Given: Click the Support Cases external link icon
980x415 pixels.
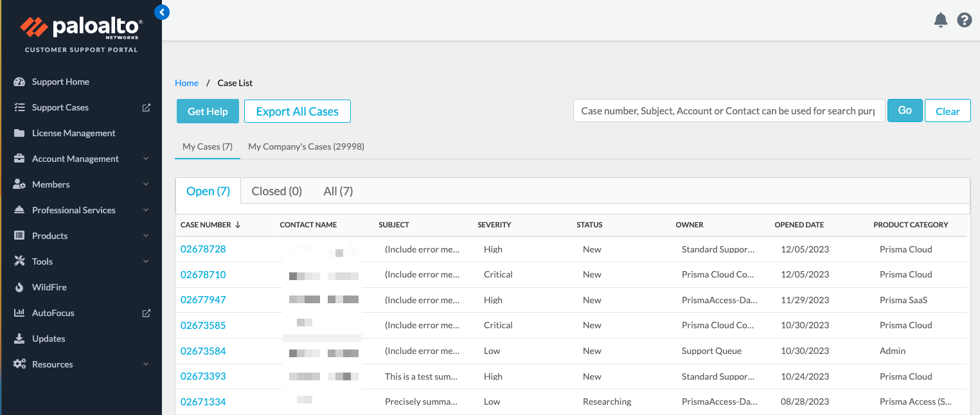Looking at the screenshot, I should click(x=147, y=107).
